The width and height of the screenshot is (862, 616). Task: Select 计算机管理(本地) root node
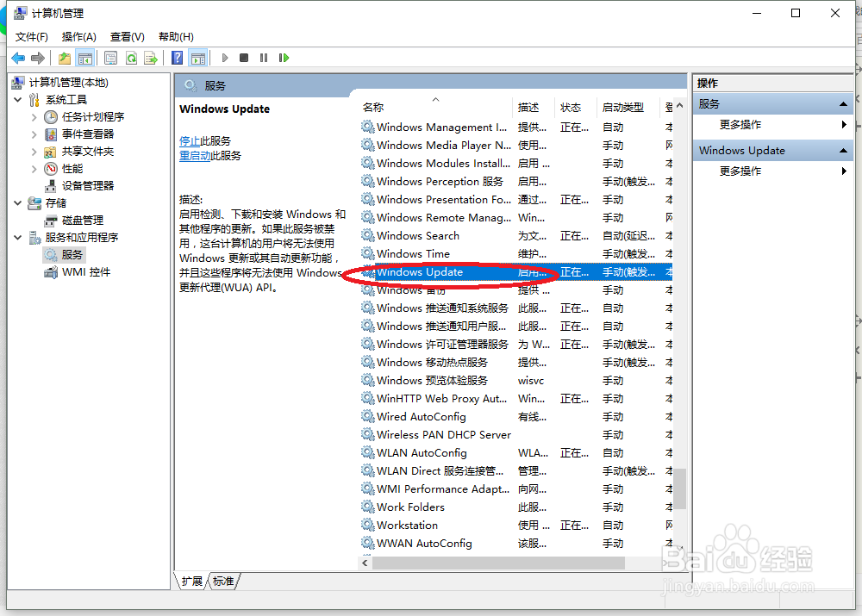click(x=69, y=83)
